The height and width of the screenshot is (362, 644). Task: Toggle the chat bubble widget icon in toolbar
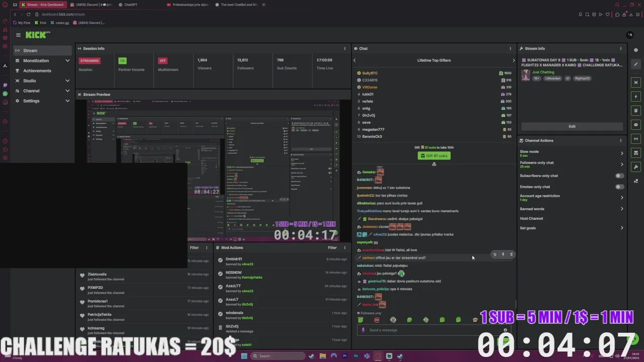[636, 125]
